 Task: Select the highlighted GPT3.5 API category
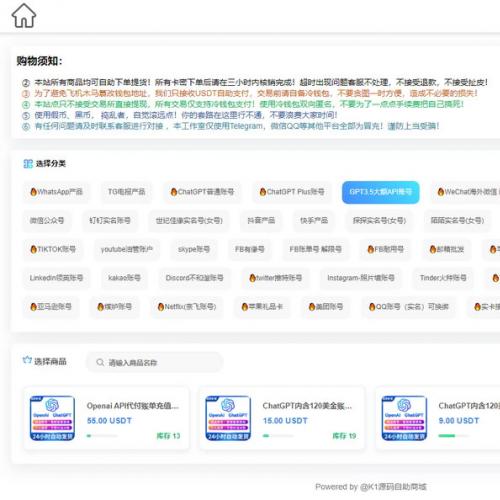point(381,192)
